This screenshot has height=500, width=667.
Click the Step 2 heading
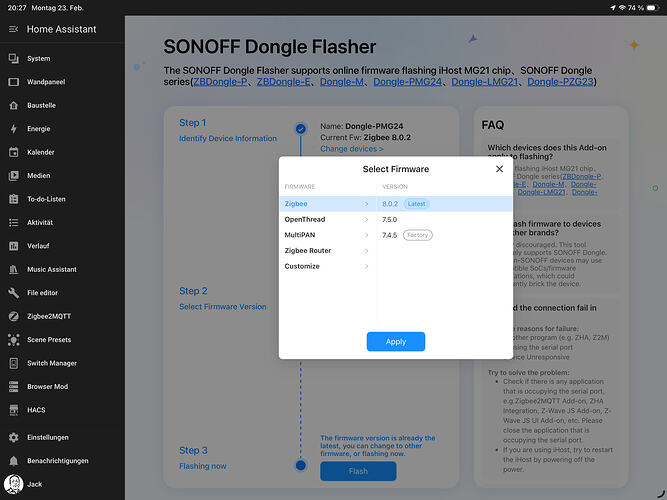193,291
